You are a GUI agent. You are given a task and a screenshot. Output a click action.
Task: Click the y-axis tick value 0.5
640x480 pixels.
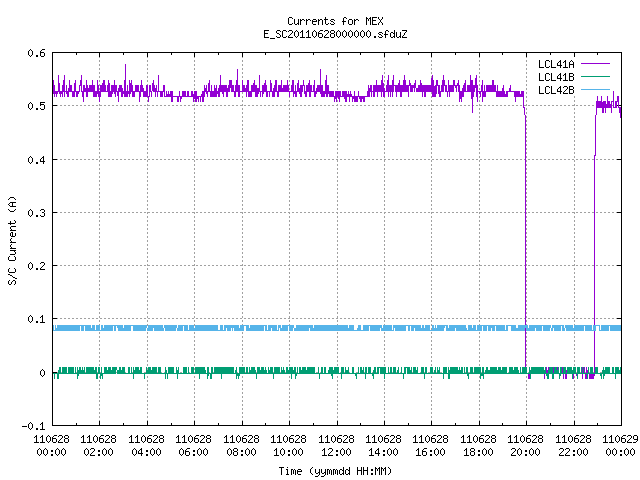click(37, 106)
